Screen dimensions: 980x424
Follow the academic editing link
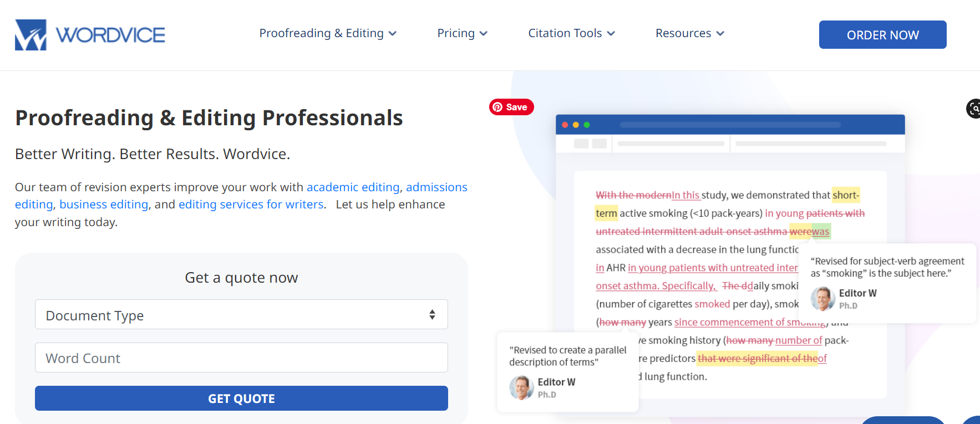pos(353,187)
